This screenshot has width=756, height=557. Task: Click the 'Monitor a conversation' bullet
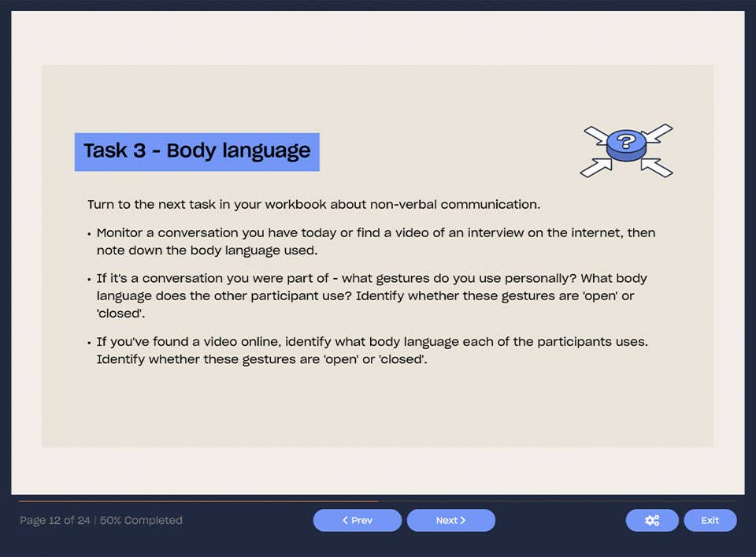[376, 242]
